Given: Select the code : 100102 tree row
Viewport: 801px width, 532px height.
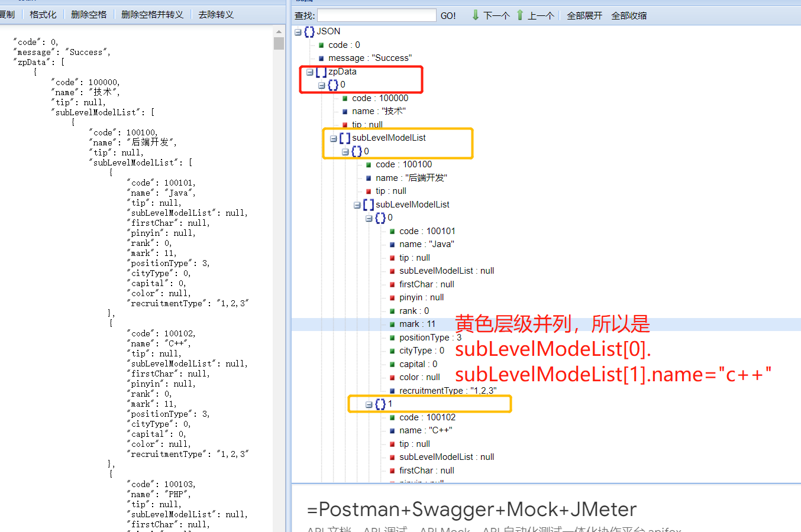Looking at the screenshot, I should point(427,417).
